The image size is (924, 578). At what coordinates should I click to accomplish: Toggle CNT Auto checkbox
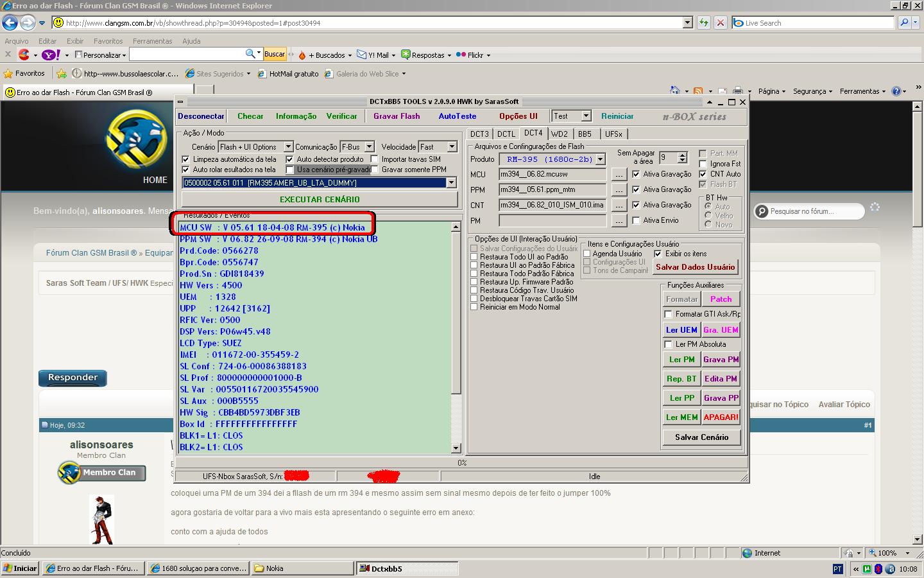703,174
